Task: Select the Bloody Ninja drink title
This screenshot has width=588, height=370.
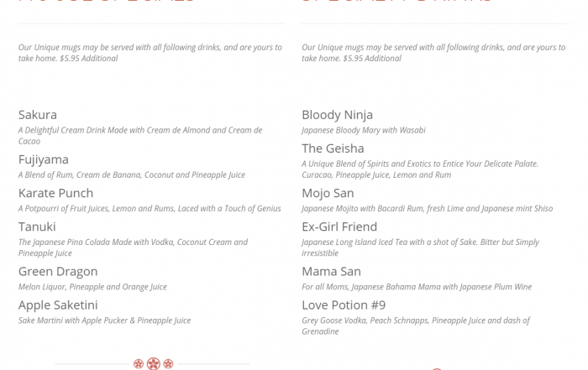Action: [337, 115]
